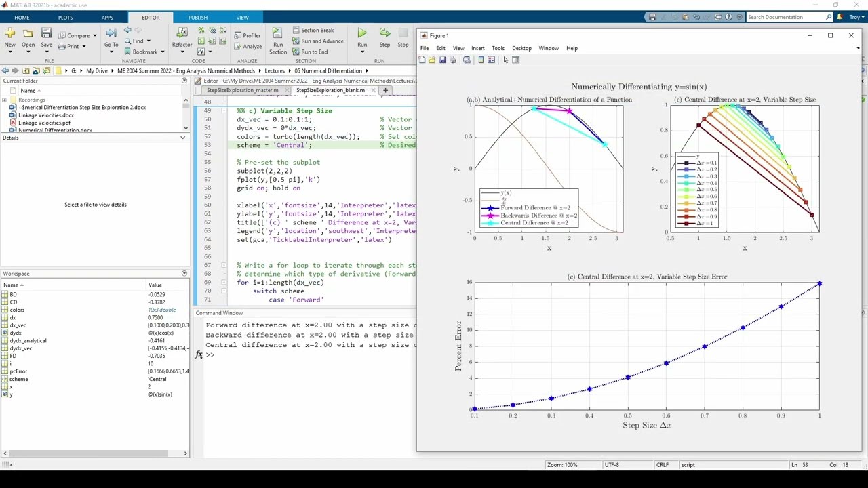The image size is (868, 488).
Task: Switch to the APPS ribbon tab
Action: 107,17
